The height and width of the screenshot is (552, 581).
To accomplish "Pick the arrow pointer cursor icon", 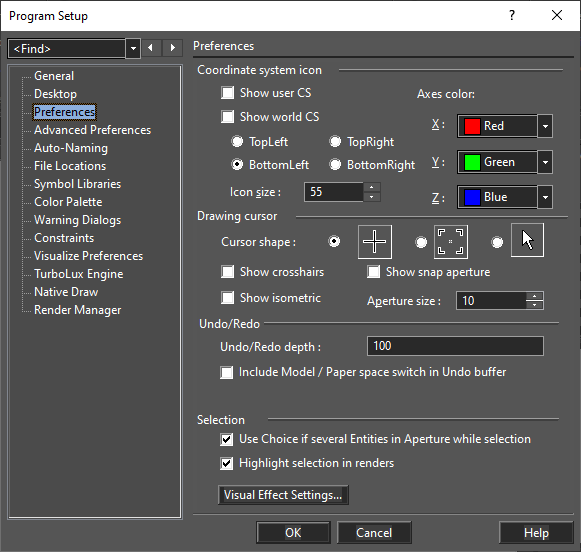I will (x=527, y=240).
